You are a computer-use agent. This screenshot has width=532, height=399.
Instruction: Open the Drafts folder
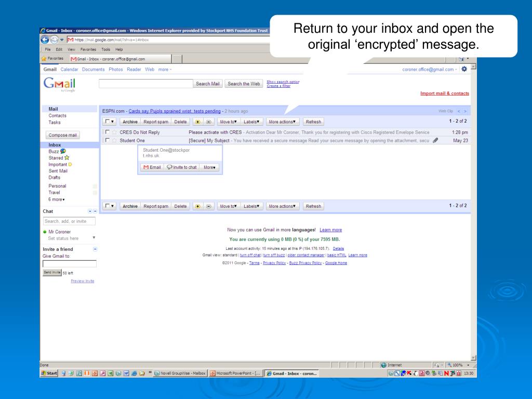(x=54, y=178)
